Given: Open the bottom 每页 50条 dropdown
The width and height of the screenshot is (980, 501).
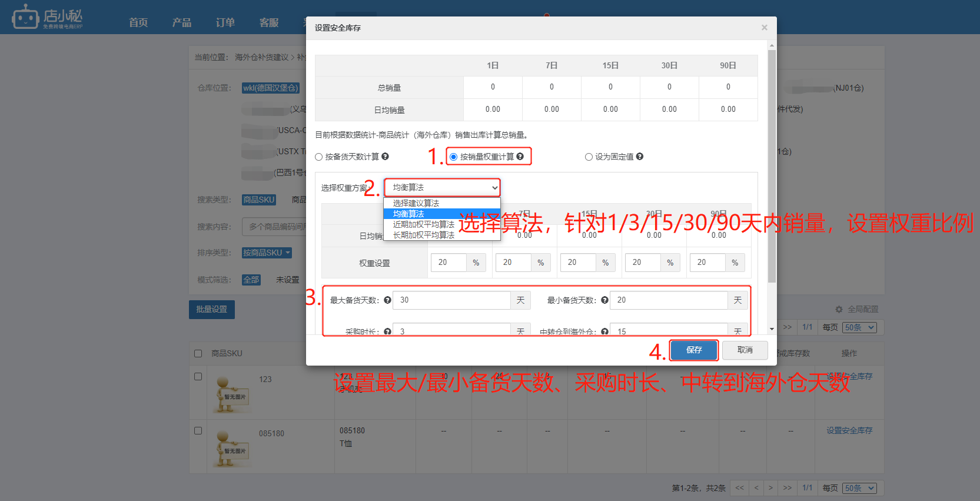Looking at the screenshot, I should click(859, 488).
